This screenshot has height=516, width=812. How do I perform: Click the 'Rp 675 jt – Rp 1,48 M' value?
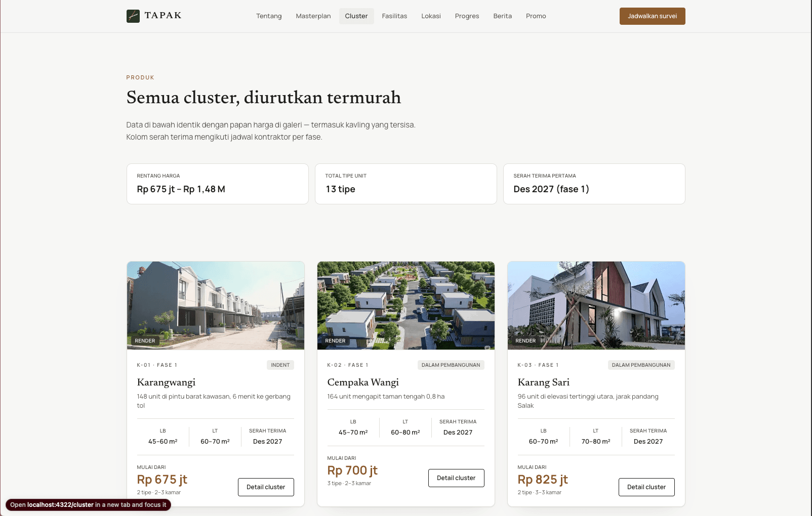181,189
